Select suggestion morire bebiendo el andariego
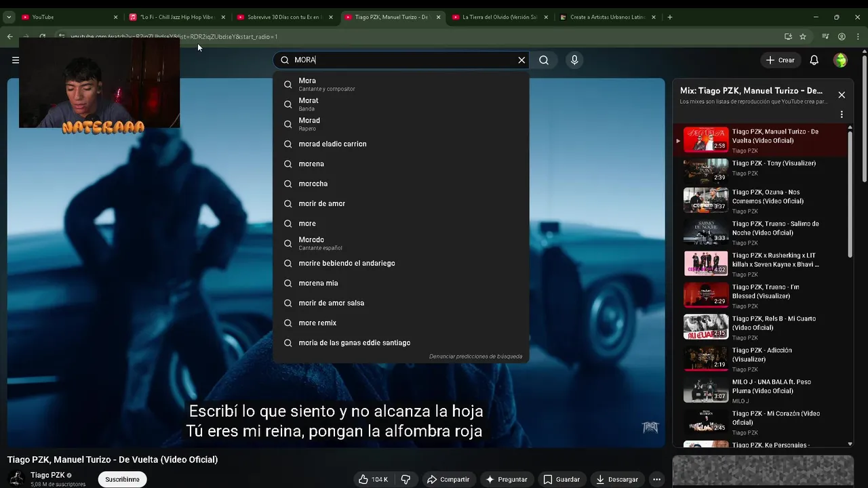The width and height of the screenshot is (868, 488). pyautogui.click(x=401, y=263)
